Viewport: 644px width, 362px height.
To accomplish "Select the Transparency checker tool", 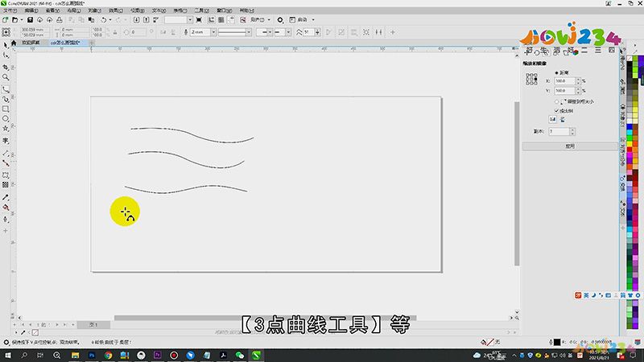I will pos(6,185).
